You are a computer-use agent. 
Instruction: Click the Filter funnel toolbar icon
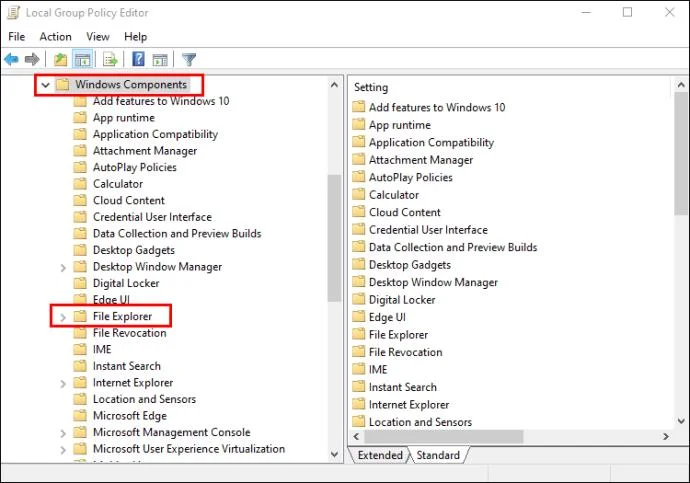189,59
